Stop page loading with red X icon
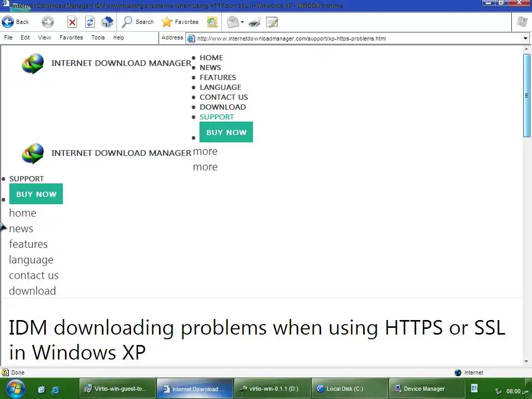Screen dimensions: 532x399 72,22
